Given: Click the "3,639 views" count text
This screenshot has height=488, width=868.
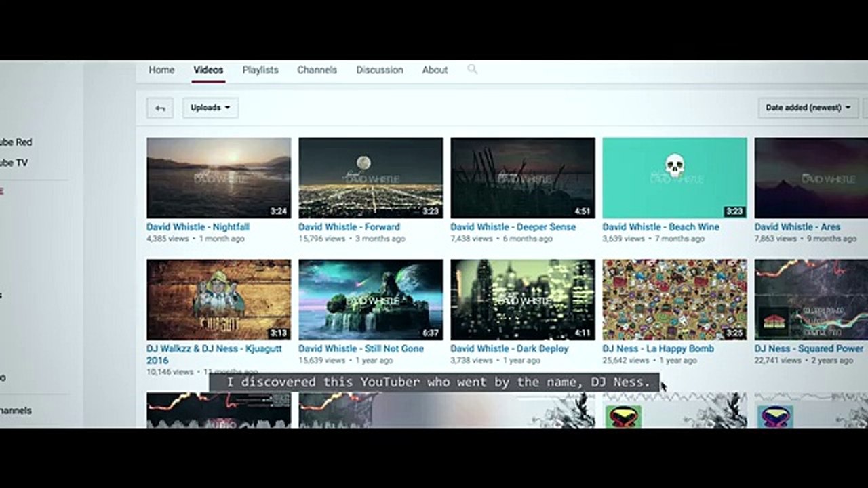Looking at the screenshot, I should click(x=623, y=239).
